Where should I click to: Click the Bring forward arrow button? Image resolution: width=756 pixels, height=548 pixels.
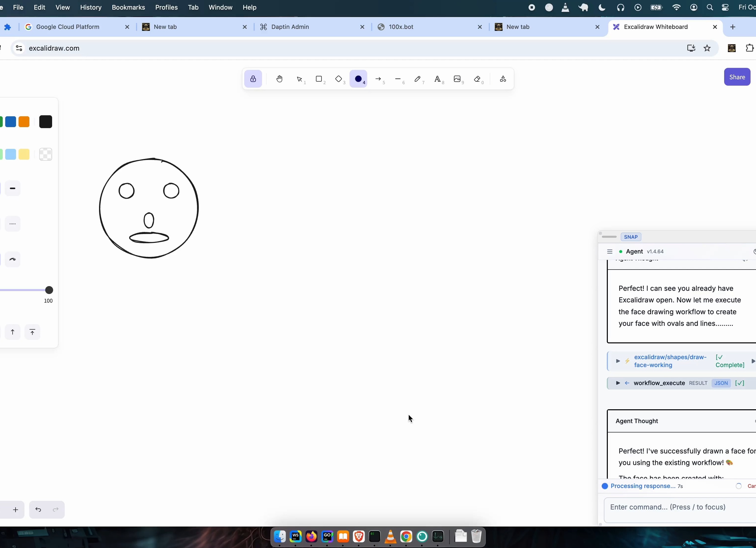click(13, 332)
